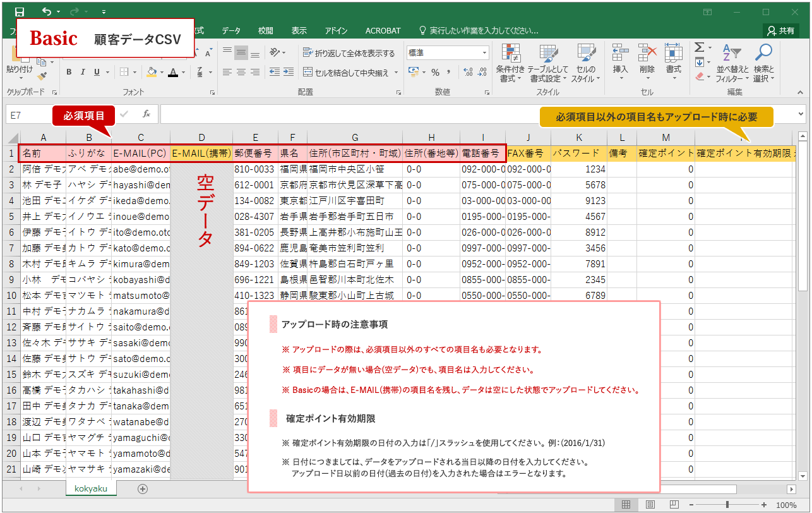The width and height of the screenshot is (812, 513).
Task: Center text horizontally
Action: click(241, 72)
